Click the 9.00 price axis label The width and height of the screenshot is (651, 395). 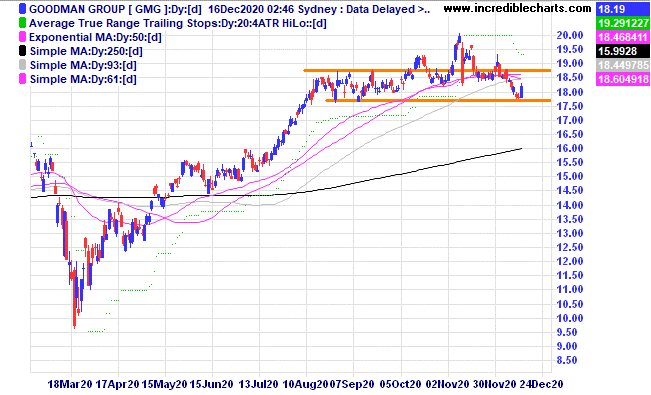(567, 346)
